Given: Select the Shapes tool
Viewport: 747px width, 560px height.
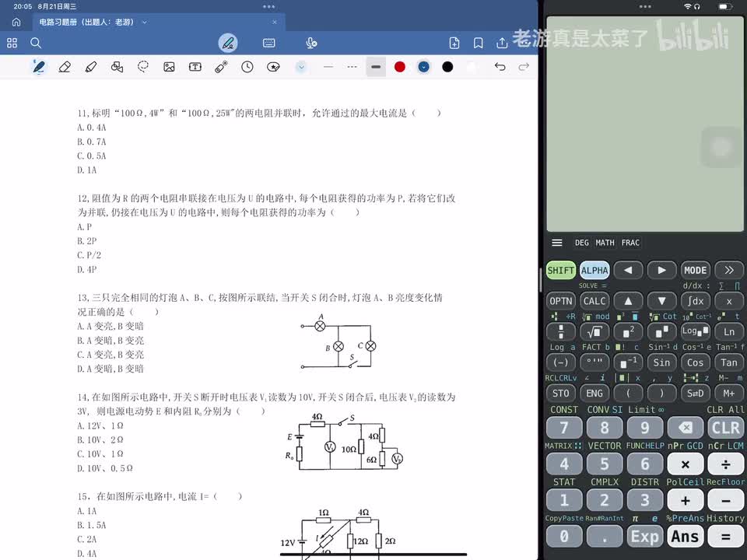Looking at the screenshot, I should (x=117, y=67).
